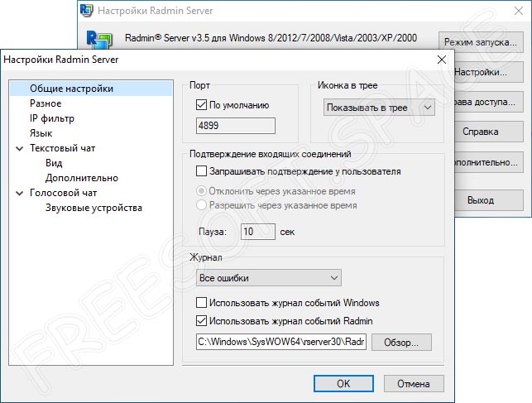Click the log file path field
The height and width of the screenshot is (403, 532).
[281, 342]
